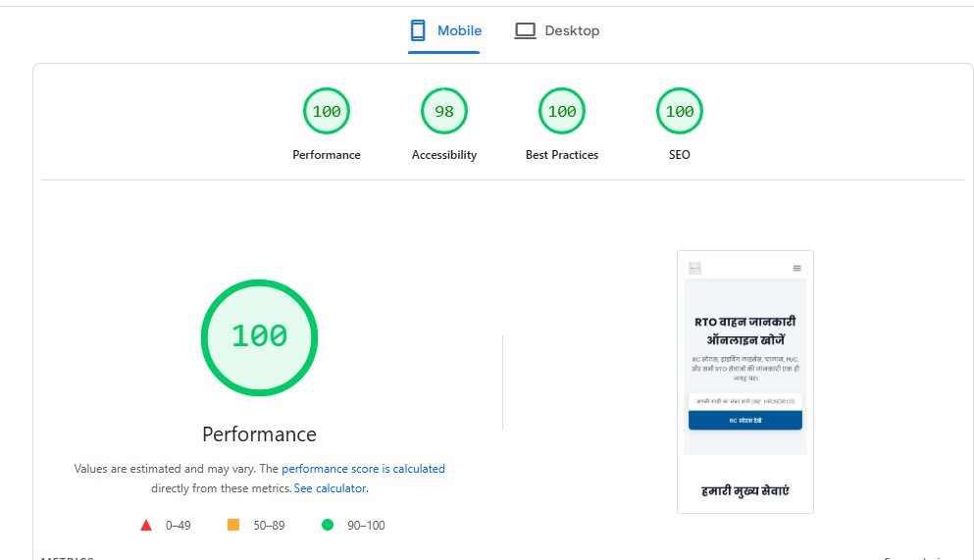The image size is (974, 560).
Task: Click the red triangle 0–49 legend icon
Action: (146, 525)
